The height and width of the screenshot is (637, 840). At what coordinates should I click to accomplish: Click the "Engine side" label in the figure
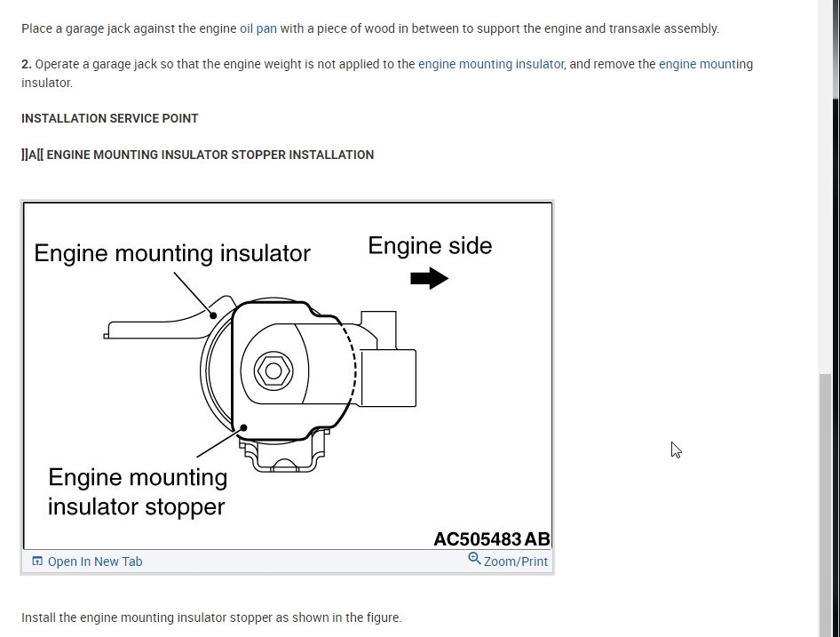click(x=430, y=246)
